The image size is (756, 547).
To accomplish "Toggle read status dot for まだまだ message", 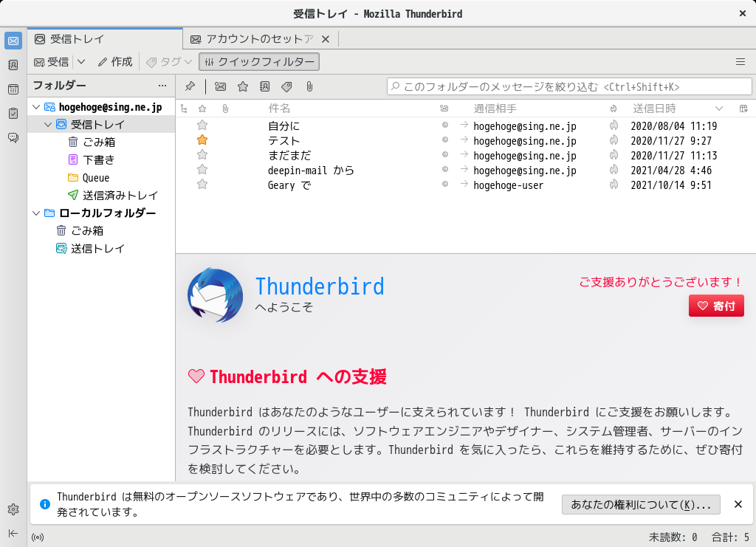I will (445, 154).
